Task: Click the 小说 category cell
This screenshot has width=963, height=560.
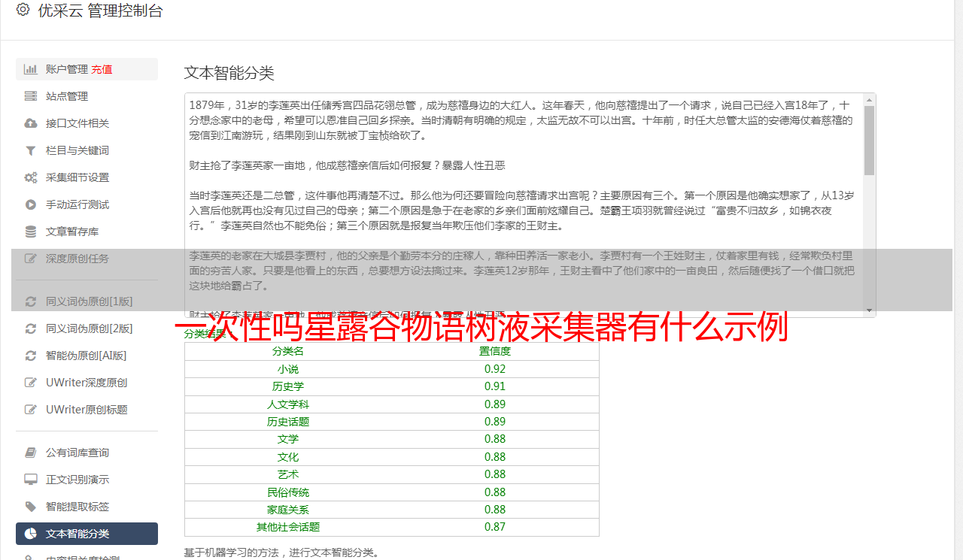Action: [288, 369]
